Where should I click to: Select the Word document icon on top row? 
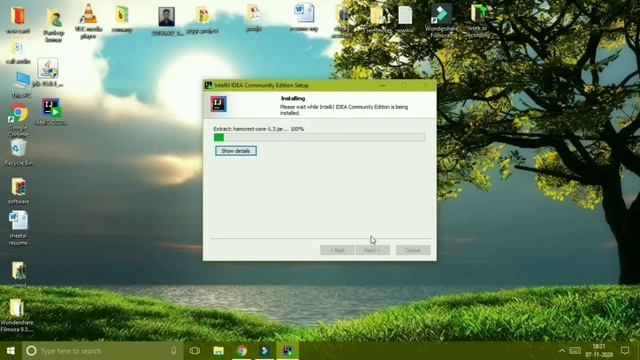point(304,17)
